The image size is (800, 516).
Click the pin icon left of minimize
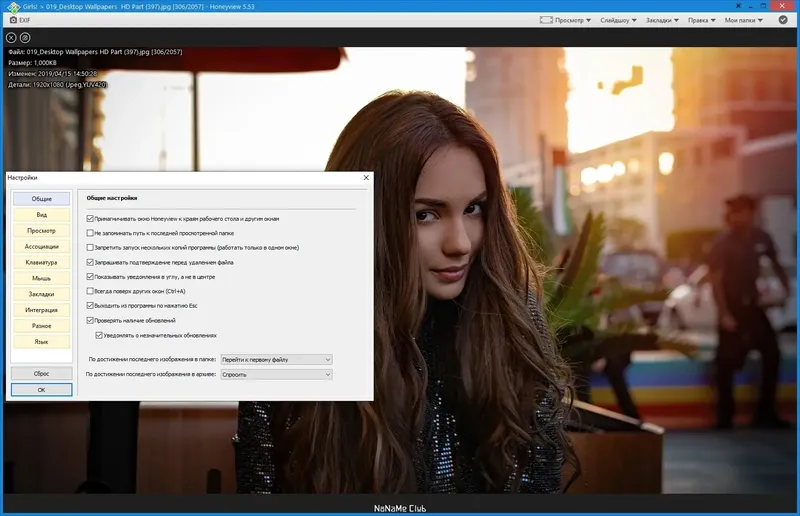[x=738, y=6]
